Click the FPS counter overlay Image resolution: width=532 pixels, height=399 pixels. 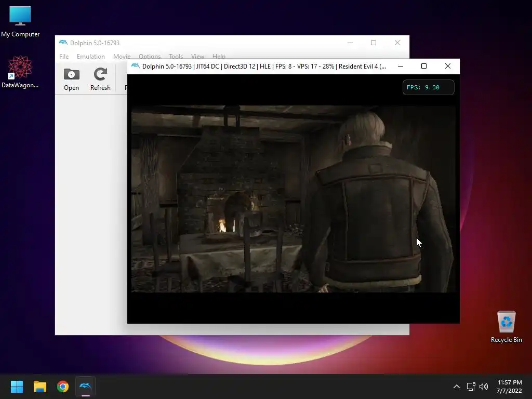click(428, 87)
